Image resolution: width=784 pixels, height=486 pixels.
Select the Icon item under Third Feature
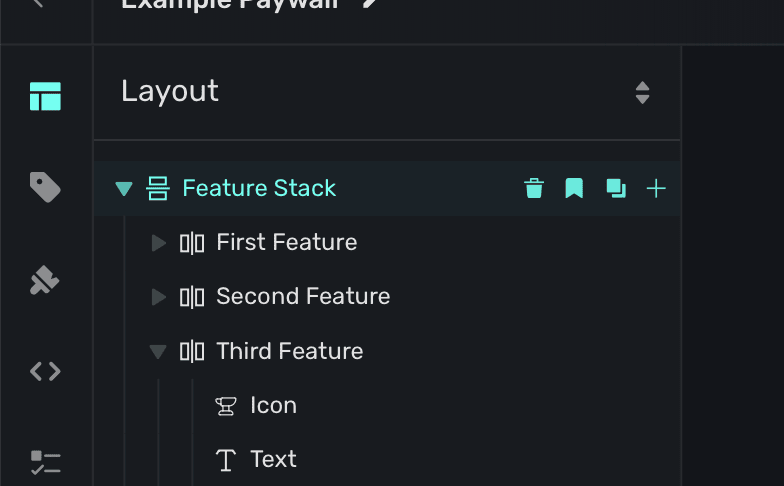point(273,405)
